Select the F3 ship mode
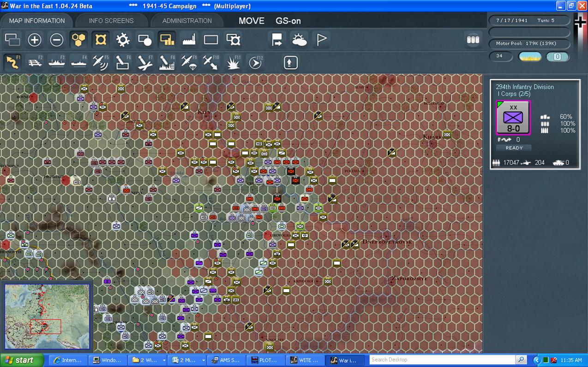588x367 pixels. [57, 62]
